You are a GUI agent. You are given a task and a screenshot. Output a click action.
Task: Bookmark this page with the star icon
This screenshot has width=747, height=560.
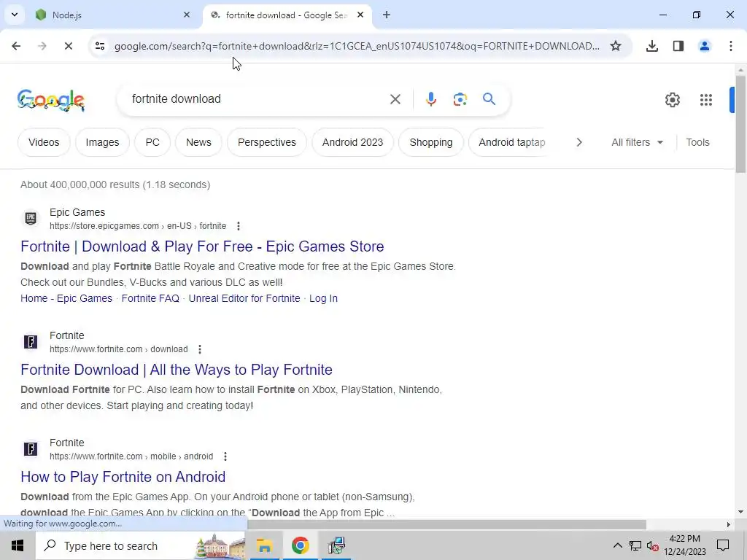[x=616, y=46]
